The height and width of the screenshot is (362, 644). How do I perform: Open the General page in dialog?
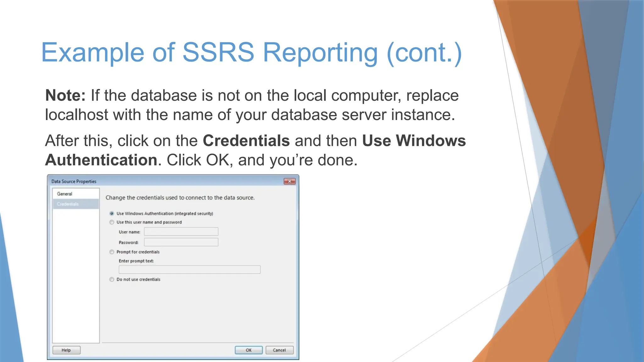coord(75,194)
